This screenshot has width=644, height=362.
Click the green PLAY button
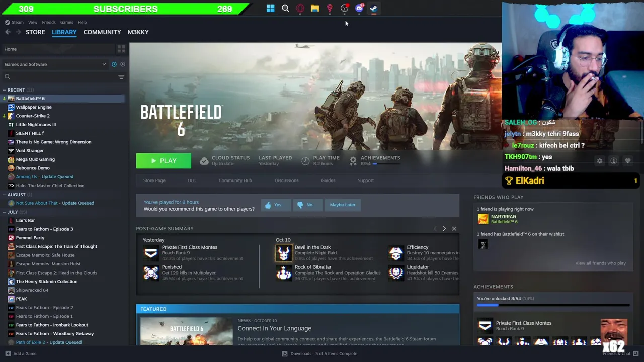(x=164, y=161)
